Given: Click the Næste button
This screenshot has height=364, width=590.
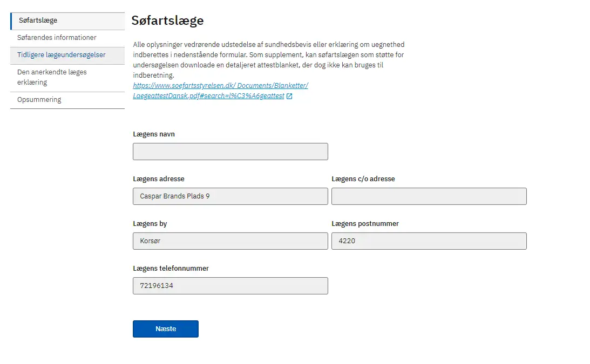Looking at the screenshot, I should [166, 329].
